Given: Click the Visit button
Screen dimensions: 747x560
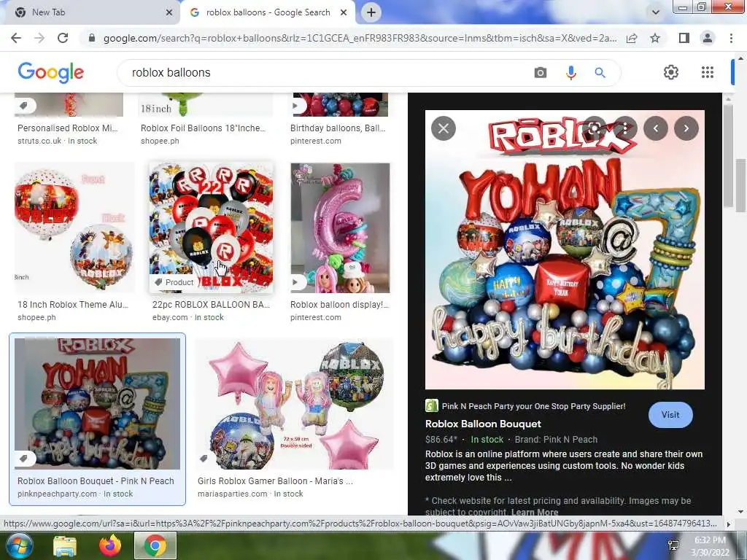Looking at the screenshot, I should [670, 415].
